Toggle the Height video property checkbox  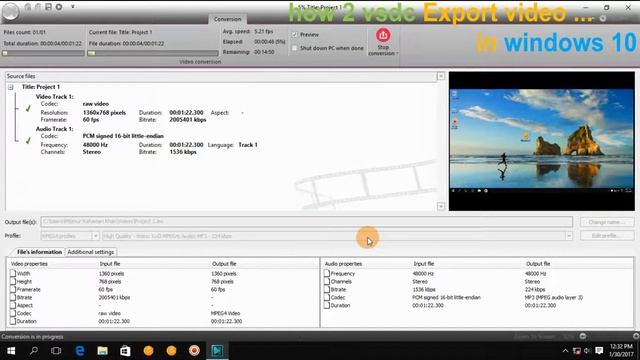[x=13, y=282]
